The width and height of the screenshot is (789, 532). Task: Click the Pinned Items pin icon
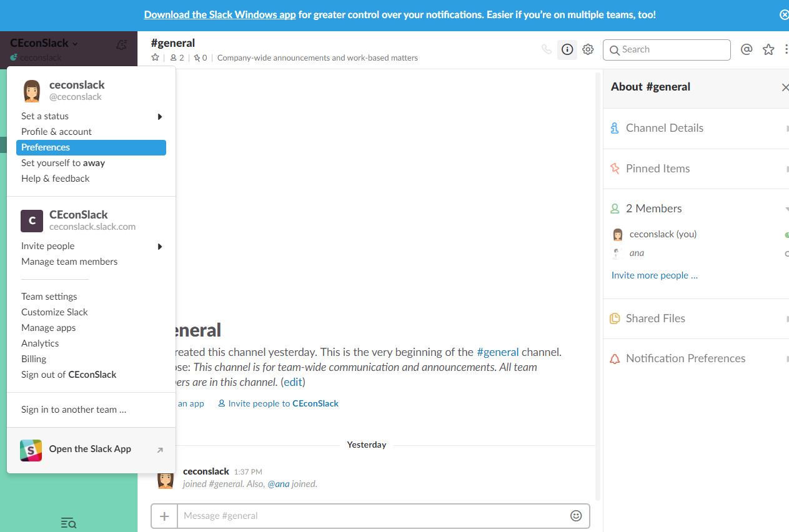pos(615,169)
